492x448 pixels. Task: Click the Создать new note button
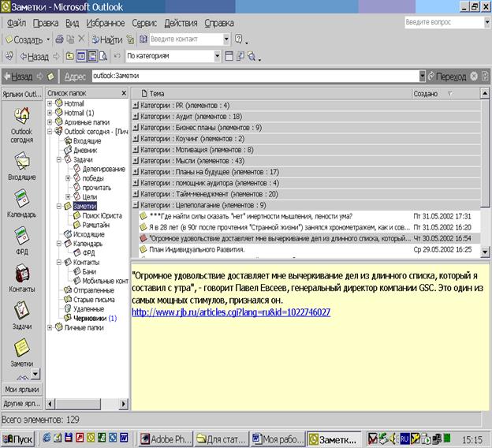pyautogui.click(x=24, y=40)
